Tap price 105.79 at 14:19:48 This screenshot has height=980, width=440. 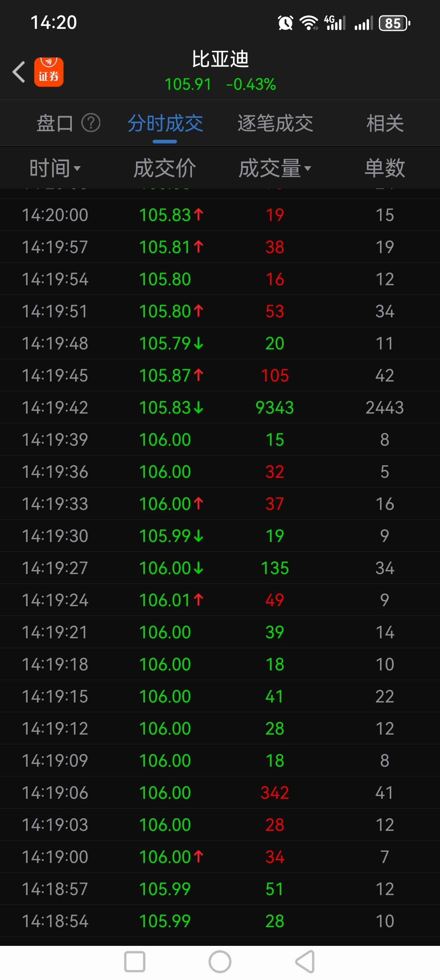click(165, 343)
